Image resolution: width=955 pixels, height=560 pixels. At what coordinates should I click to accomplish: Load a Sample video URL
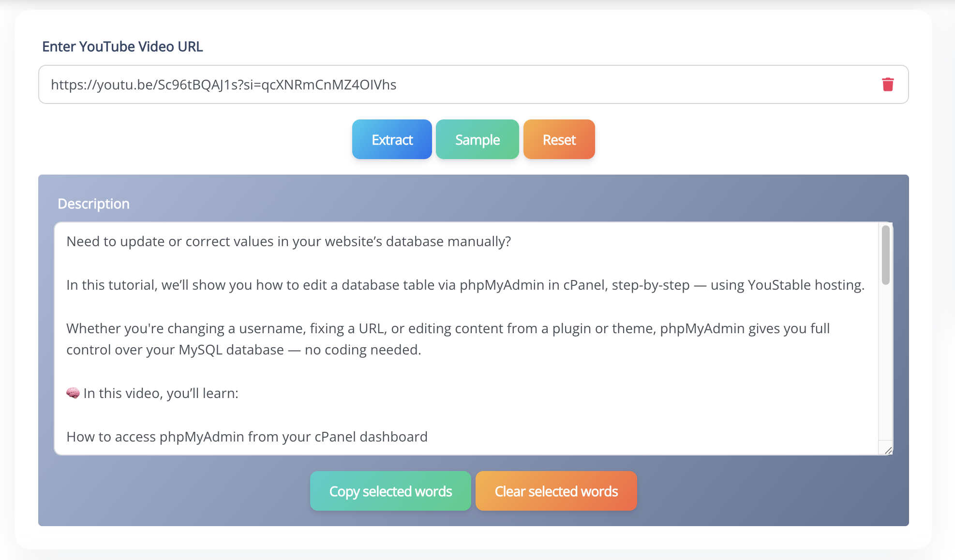point(477,140)
